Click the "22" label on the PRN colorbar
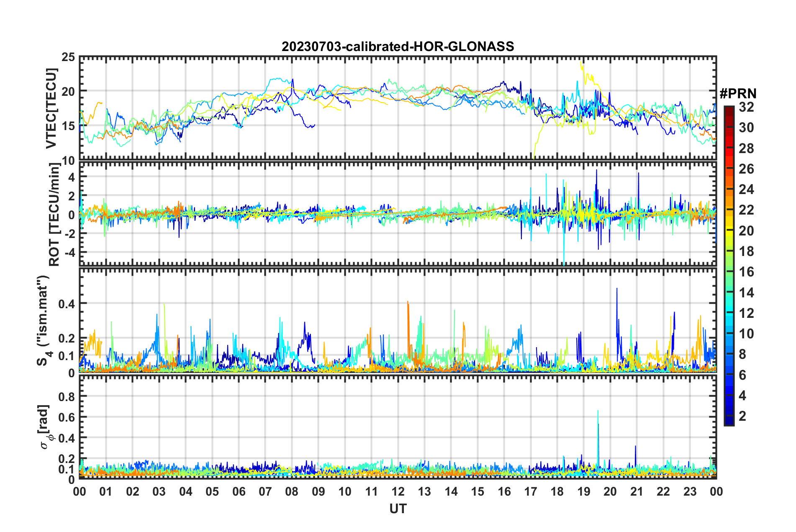The width and height of the screenshot is (796, 532). click(746, 210)
